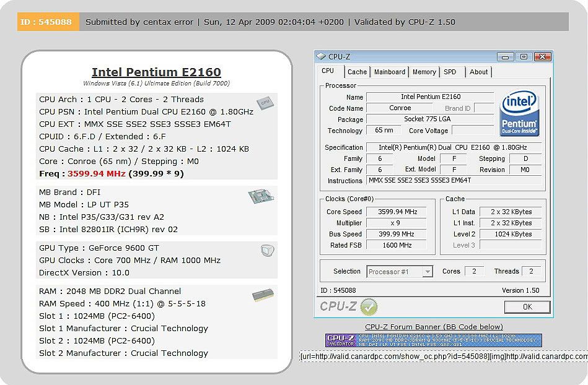Viewport: 588px width, 385px height.
Task: Click the OK button in CPU-Z
Action: pyautogui.click(x=527, y=307)
